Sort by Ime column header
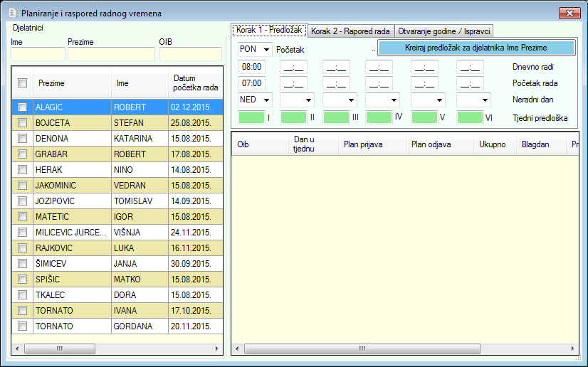The height and width of the screenshot is (367, 588). [140, 83]
